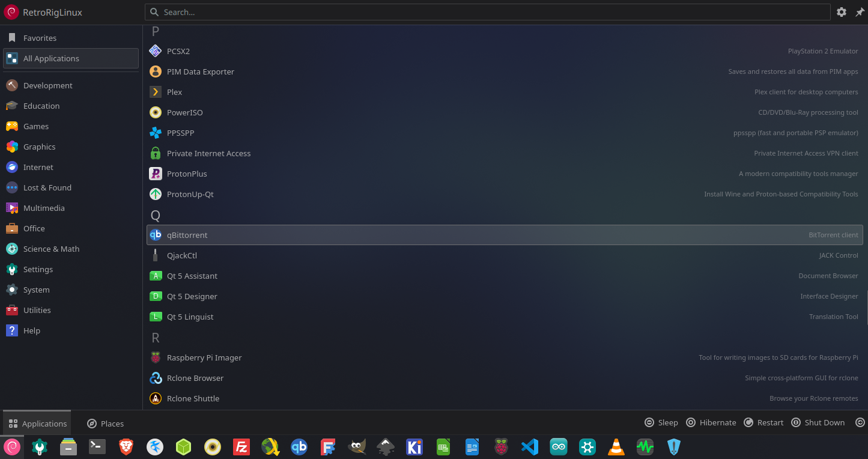This screenshot has height=459, width=868.
Task: Switch to the Favorites view
Action: click(40, 38)
